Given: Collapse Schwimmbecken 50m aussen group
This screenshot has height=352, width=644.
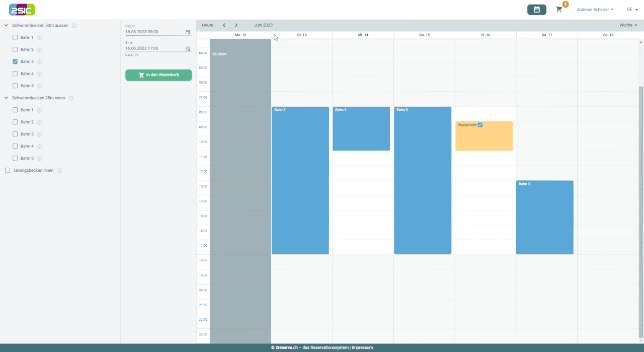Looking at the screenshot, I should tap(6, 25).
